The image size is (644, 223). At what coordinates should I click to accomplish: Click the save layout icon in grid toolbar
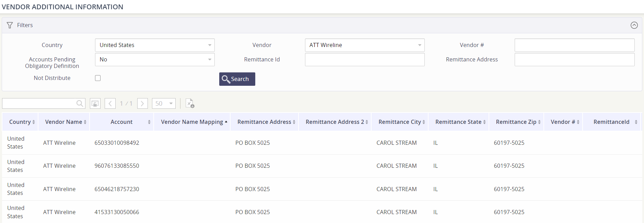pos(95,103)
